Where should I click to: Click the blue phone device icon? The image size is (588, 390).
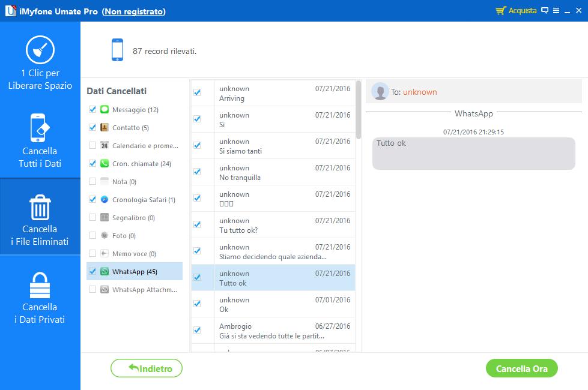coord(117,50)
